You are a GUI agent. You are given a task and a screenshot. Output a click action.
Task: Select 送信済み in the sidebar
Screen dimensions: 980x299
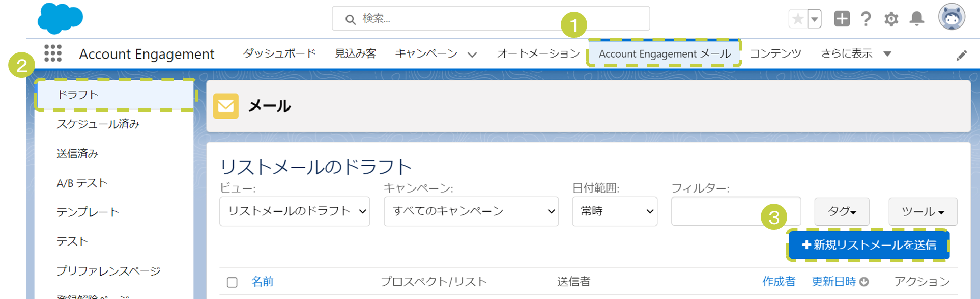(77, 154)
